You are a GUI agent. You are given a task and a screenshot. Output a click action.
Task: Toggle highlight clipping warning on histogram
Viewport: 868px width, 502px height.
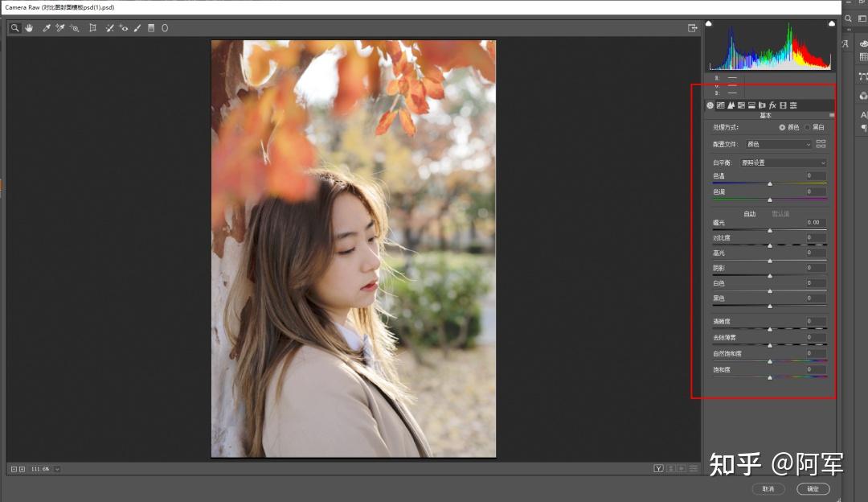[x=832, y=23]
